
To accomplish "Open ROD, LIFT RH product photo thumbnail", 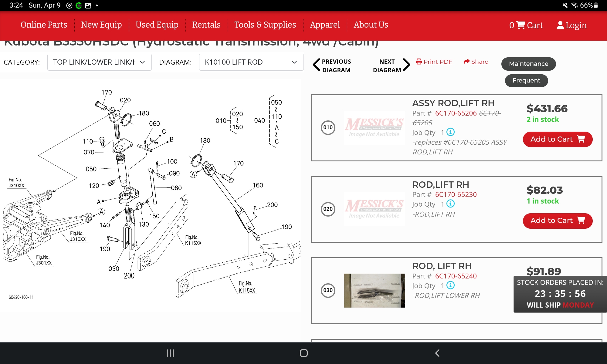I will (375, 291).
